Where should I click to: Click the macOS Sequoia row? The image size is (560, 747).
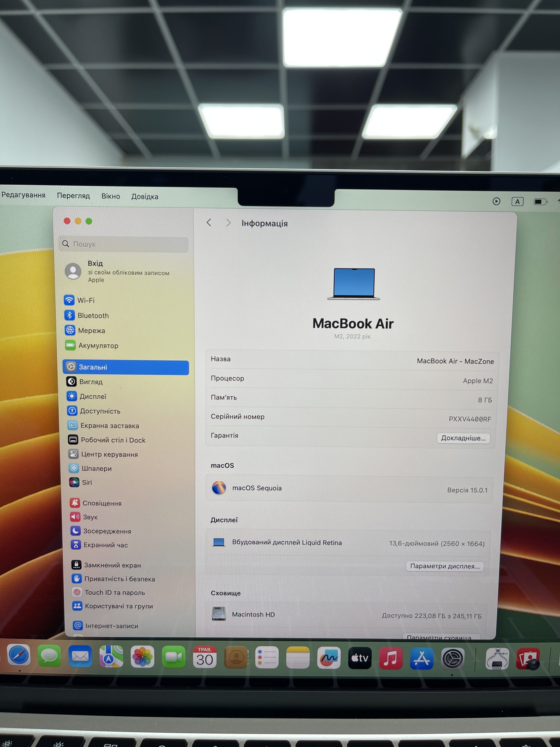coord(349,489)
